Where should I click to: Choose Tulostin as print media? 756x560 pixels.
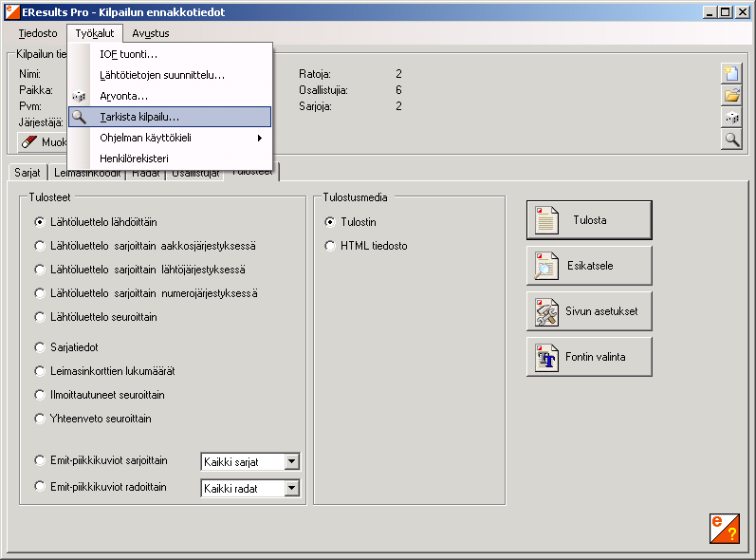coord(330,222)
